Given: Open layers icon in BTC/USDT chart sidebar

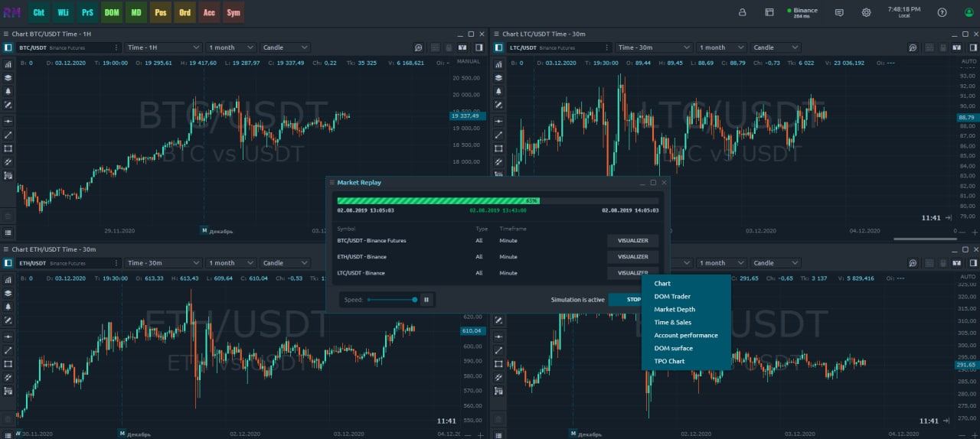Looking at the screenshot, I should tap(8, 77).
